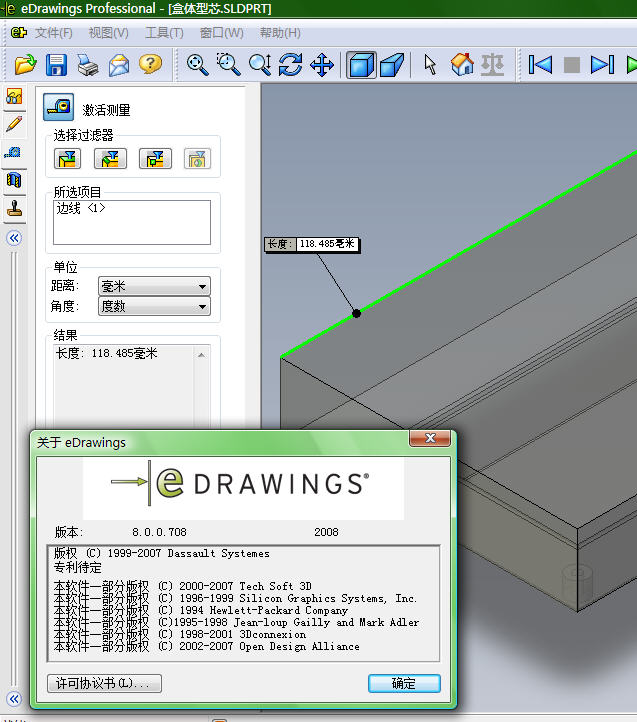
Task: Click the Home view icon
Action: 462,64
